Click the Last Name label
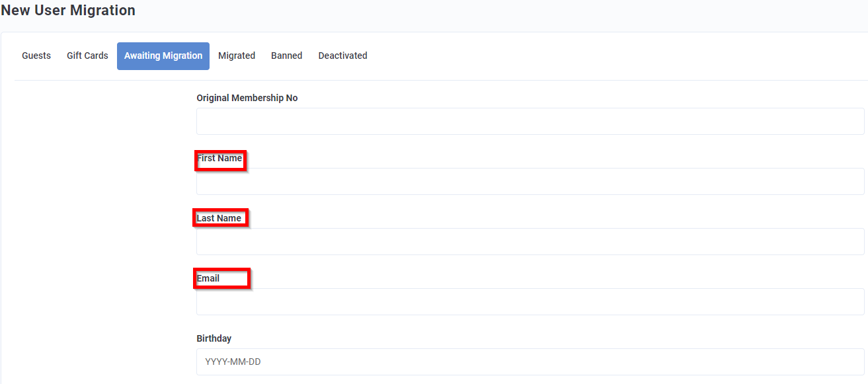The image size is (868, 384). point(218,217)
